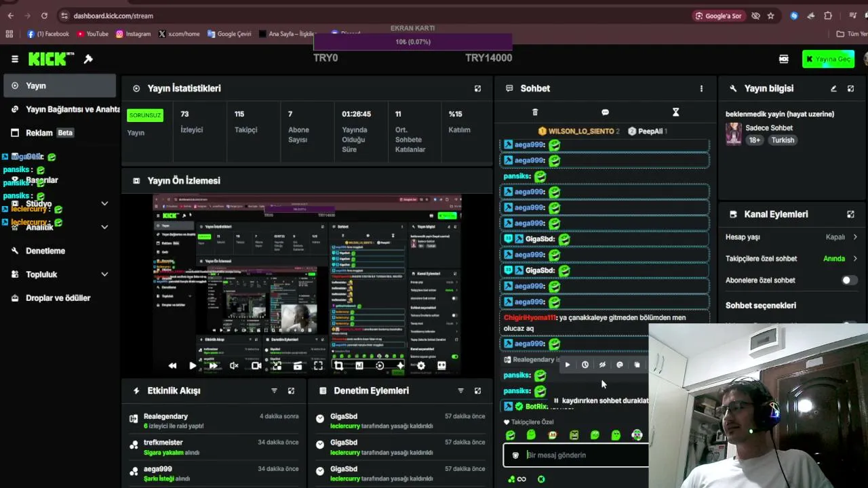Open the hamburger menu beside the Kick logo
Screen dimensions: 868x488
click(14, 59)
